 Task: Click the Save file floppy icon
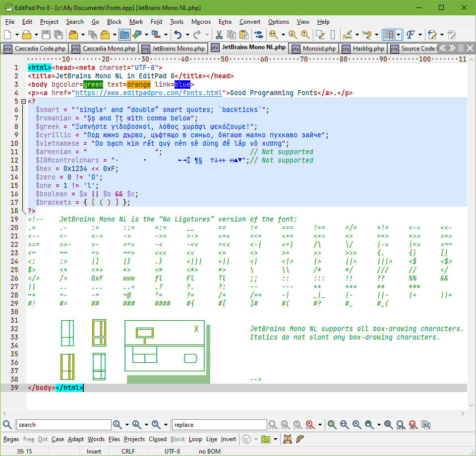[x=46, y=35]
